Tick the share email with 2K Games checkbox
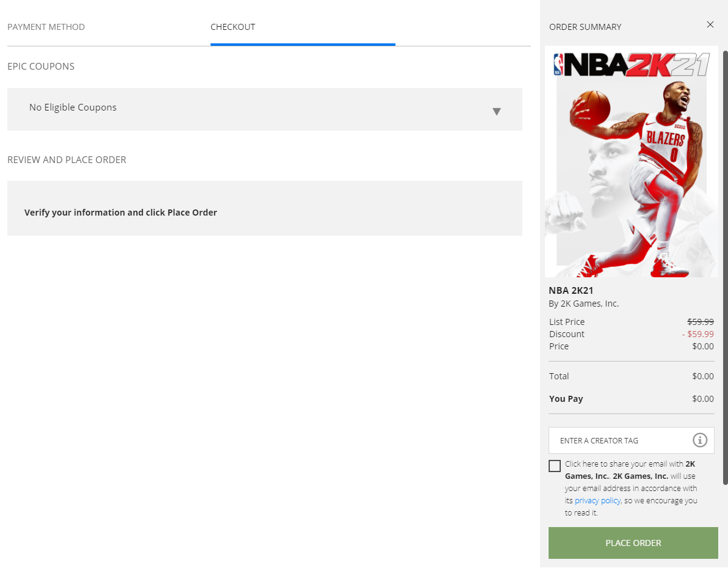728x568 pixels. [554, 466]
